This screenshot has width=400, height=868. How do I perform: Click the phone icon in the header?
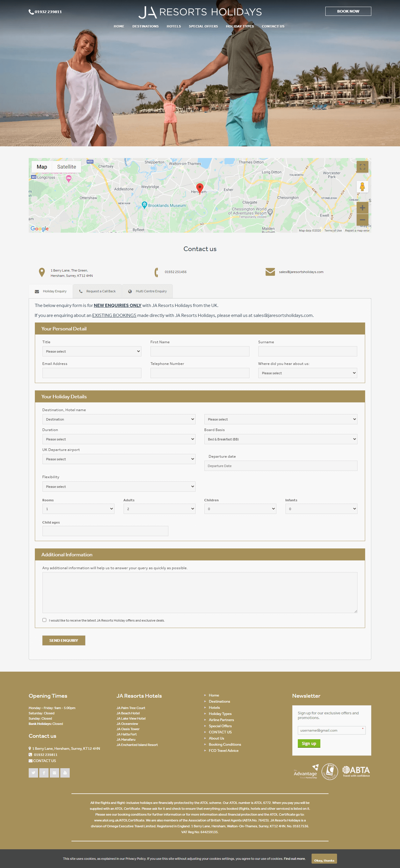click(x=31, y=12)
